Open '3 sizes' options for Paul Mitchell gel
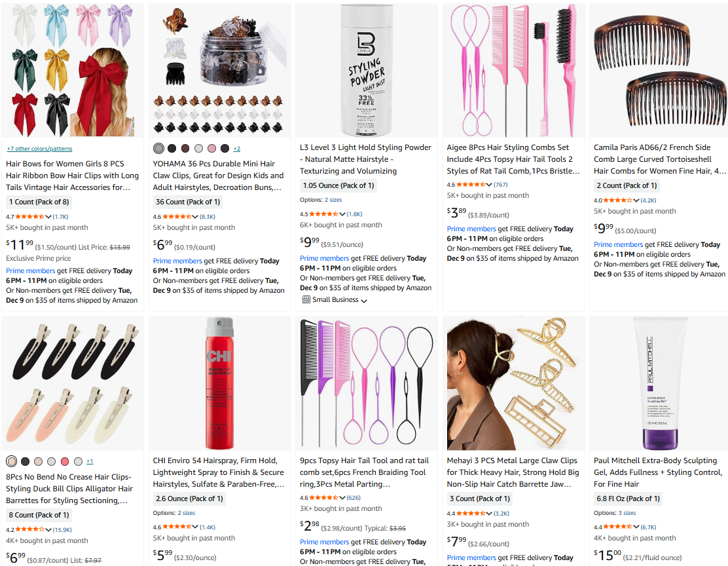 coord(627,513)
